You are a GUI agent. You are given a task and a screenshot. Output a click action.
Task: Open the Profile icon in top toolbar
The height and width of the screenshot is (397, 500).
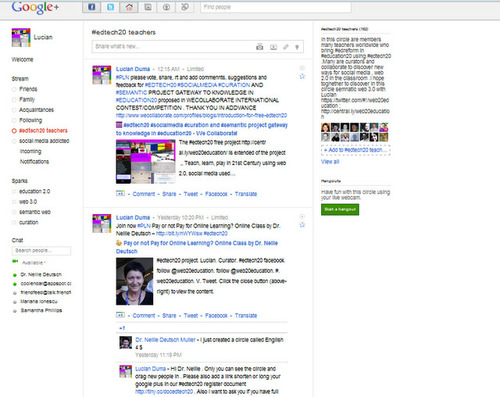click(166, 7)
